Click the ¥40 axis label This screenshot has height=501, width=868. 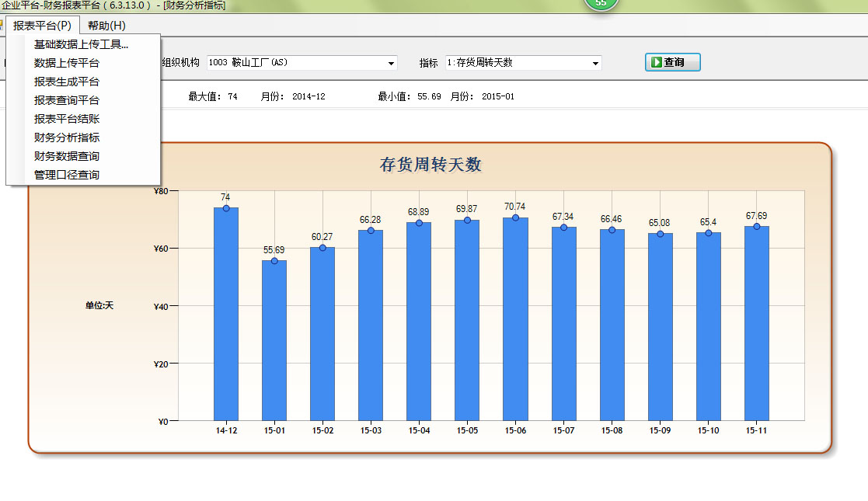tap(161, 307)
